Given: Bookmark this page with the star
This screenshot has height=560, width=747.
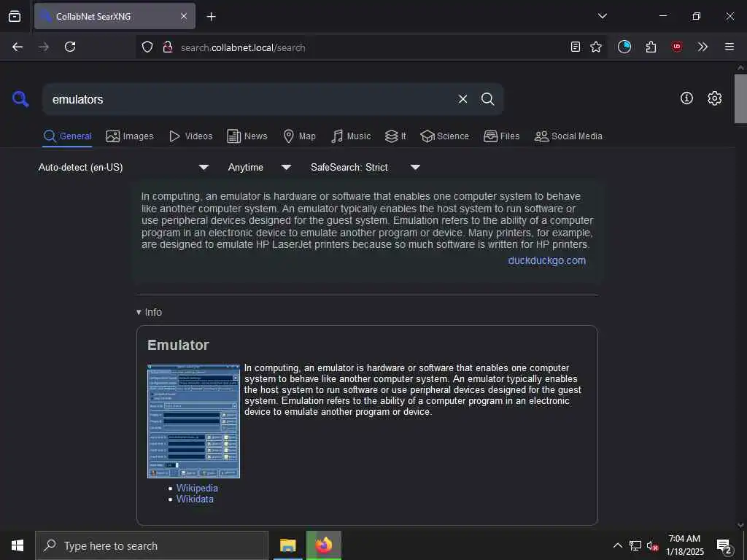Looking at the screenshot, I should [596, 47].
